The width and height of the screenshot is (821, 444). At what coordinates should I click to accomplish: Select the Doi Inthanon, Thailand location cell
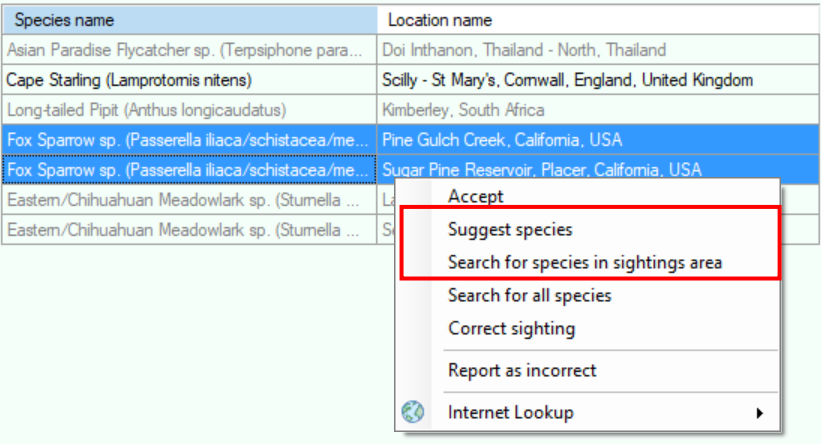point(598,50)
